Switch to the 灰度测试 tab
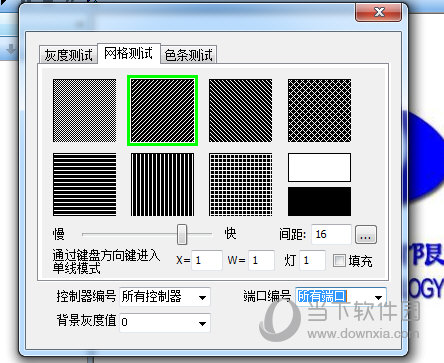The height and width of the screenshot is (363, 444). coord(68,55)
